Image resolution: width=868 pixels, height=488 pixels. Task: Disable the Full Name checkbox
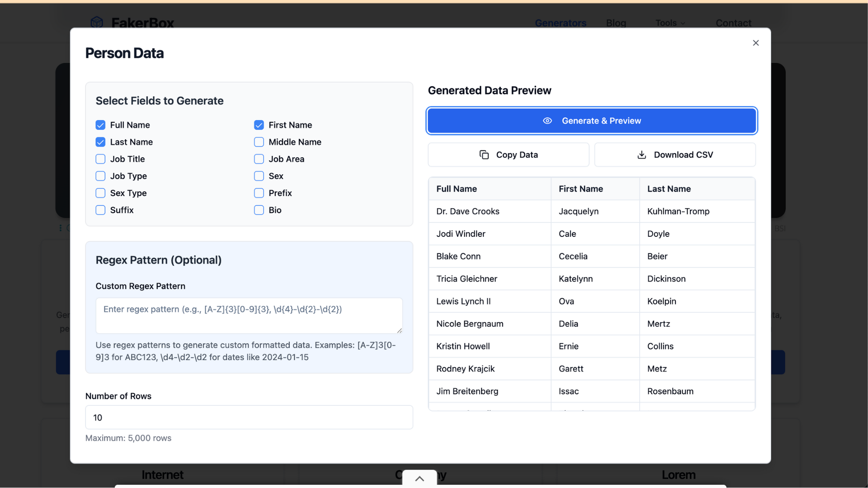point(100,125)
